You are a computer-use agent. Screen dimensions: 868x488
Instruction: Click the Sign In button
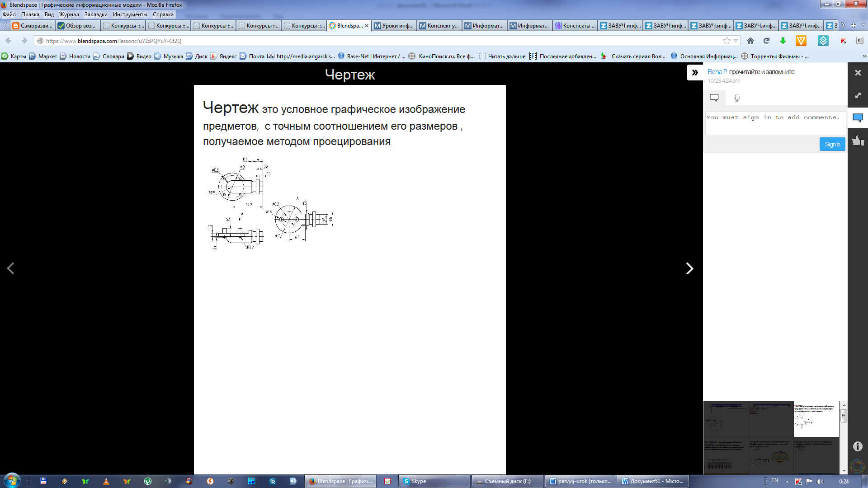point(832,144)
